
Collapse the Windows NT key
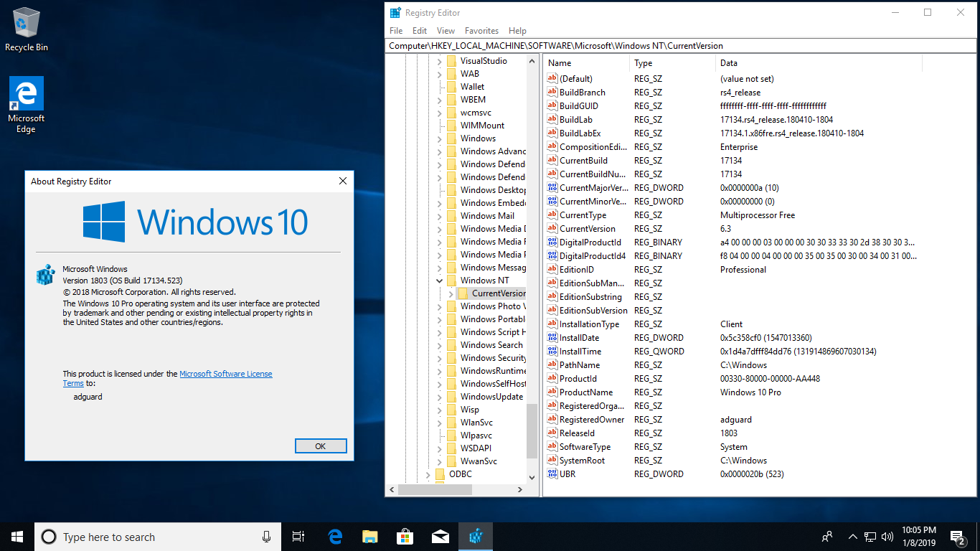tap(440, 281)
